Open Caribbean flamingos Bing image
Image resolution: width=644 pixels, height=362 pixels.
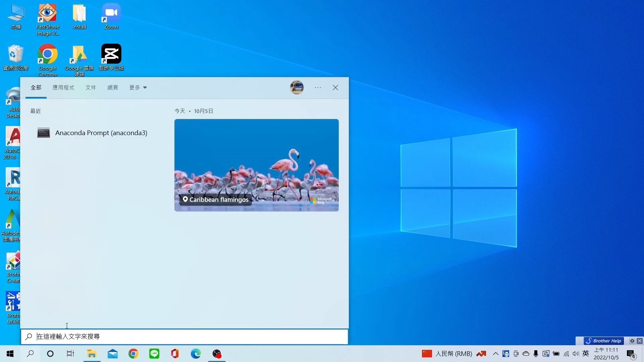pyautogui.click(x=256, y=165)
